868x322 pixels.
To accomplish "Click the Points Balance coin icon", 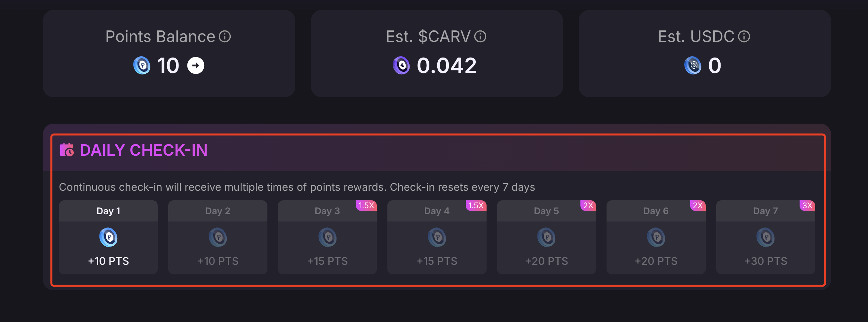I will coord(142,65).
